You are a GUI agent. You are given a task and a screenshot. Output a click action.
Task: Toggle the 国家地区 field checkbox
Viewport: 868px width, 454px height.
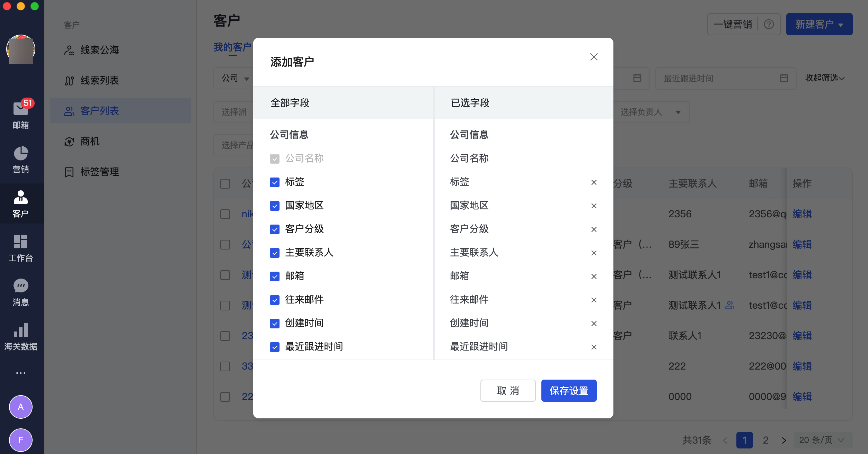click(x=275, y=206)
